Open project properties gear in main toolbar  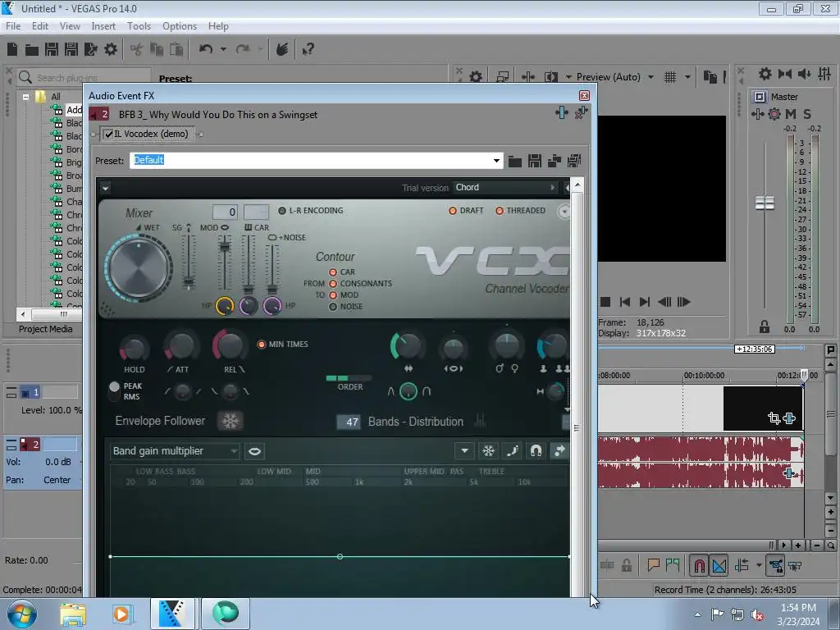pos(111,49)
